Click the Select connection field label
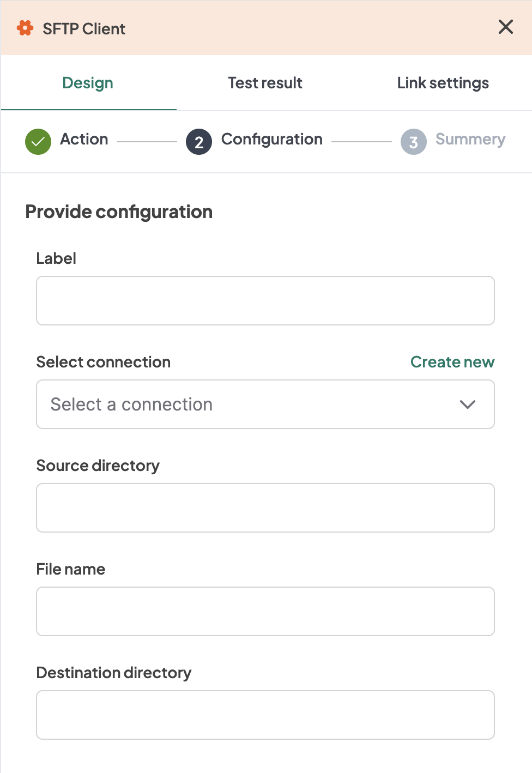The image size is (532, 773). (x=104, y=362)
